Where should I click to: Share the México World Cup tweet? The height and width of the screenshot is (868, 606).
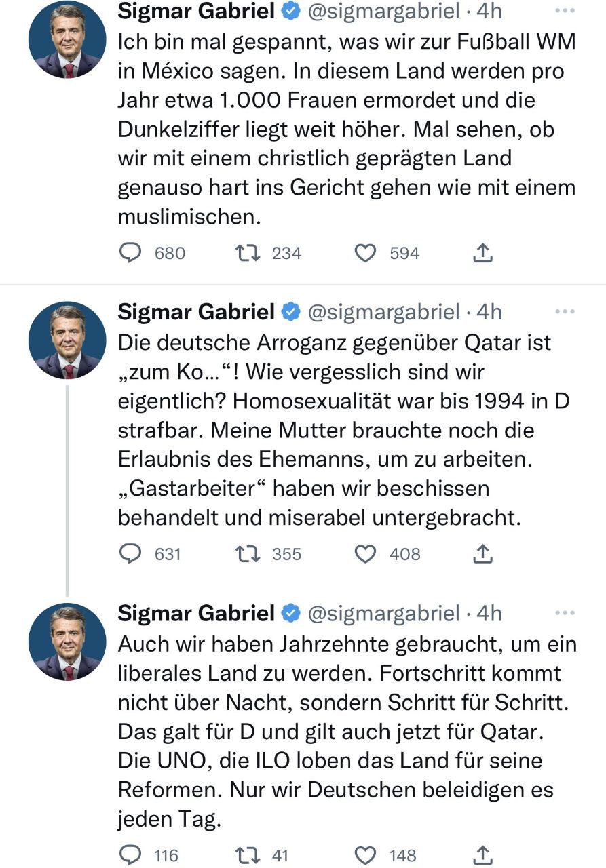click(482, 253)
